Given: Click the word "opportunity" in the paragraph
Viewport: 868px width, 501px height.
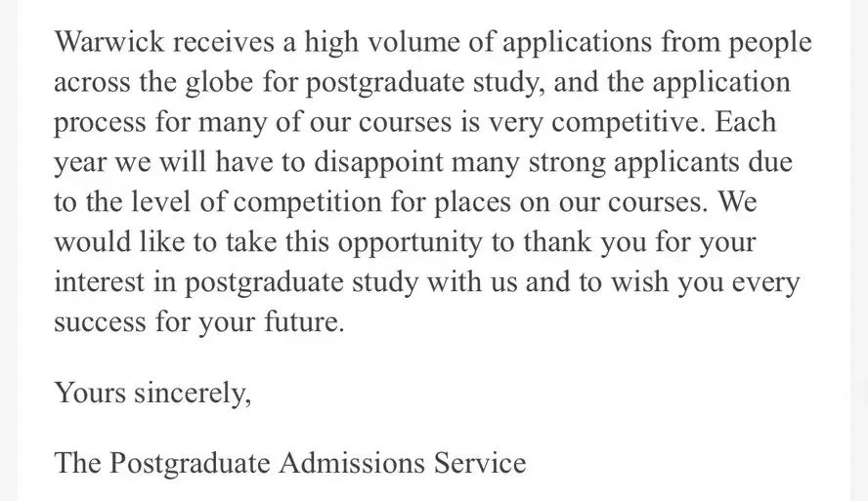Looking at the screenshot, I should tap(411, 243).
